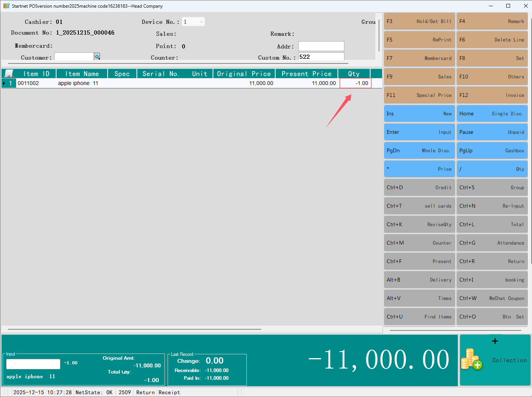
Task: Click the Addr input field
Action: point(321,46)
